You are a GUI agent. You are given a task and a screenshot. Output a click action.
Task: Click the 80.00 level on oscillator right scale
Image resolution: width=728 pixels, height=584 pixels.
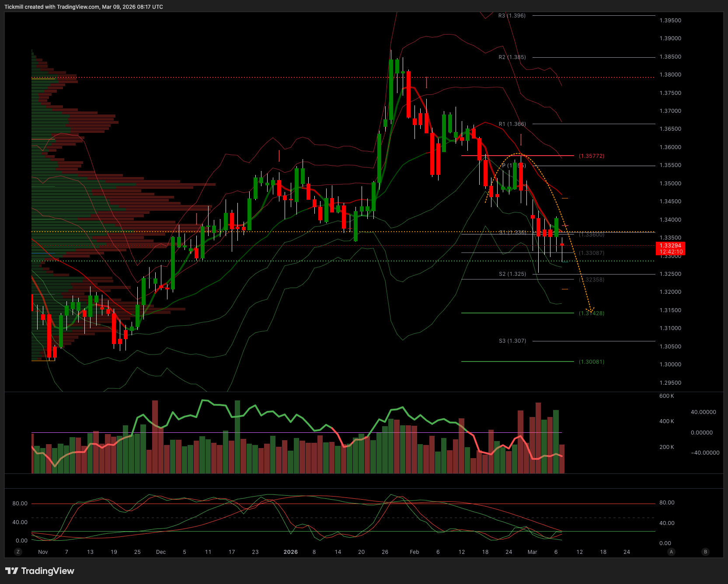click(x=667, y=503)
